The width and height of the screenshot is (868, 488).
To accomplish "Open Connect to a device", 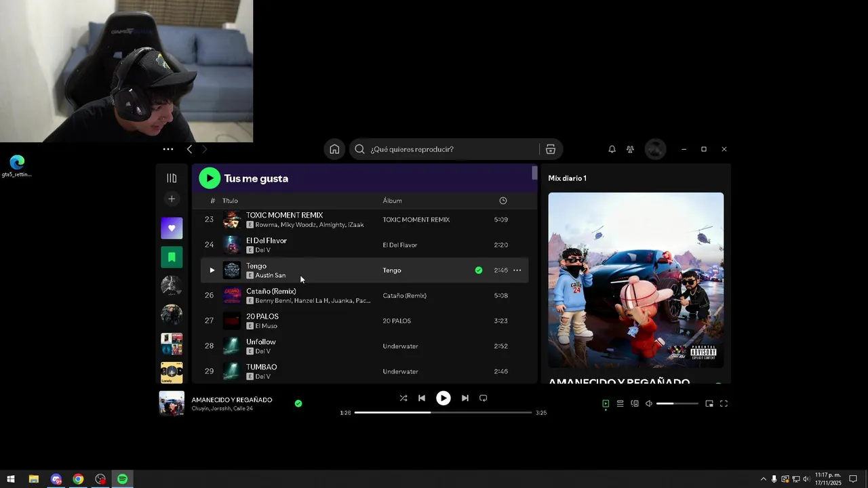I will click(x=635, y=404).
